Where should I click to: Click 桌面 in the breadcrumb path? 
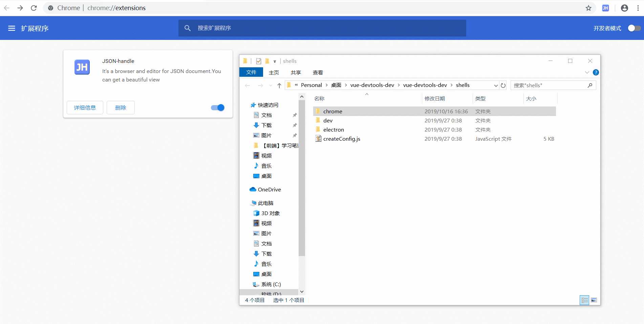point(336,85)
